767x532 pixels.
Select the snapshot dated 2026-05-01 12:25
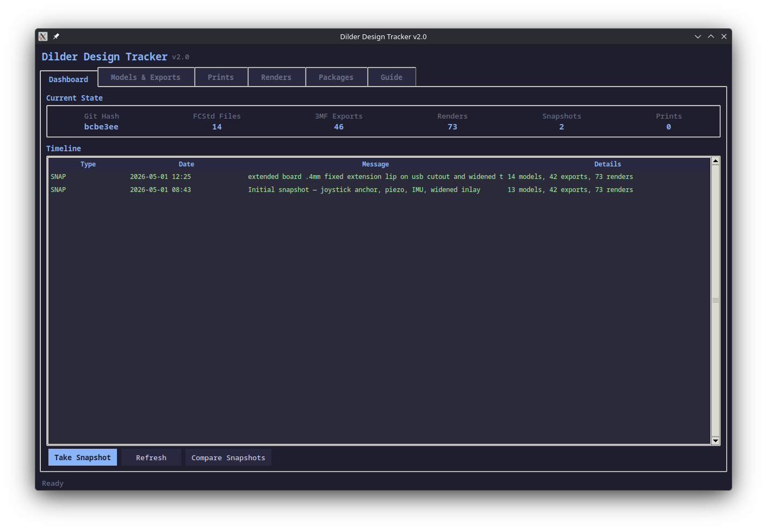[x=379, y=177]
